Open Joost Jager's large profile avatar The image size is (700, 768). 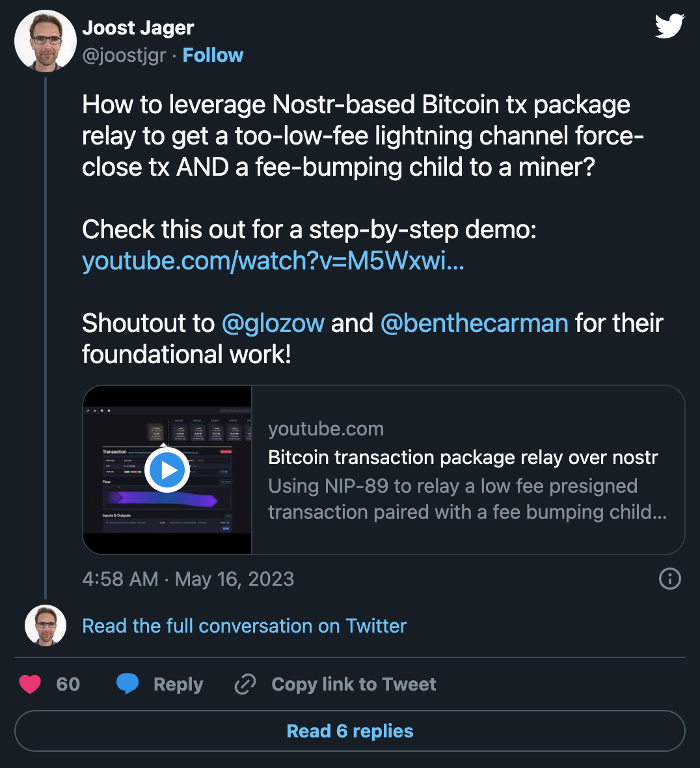[46, 41]
